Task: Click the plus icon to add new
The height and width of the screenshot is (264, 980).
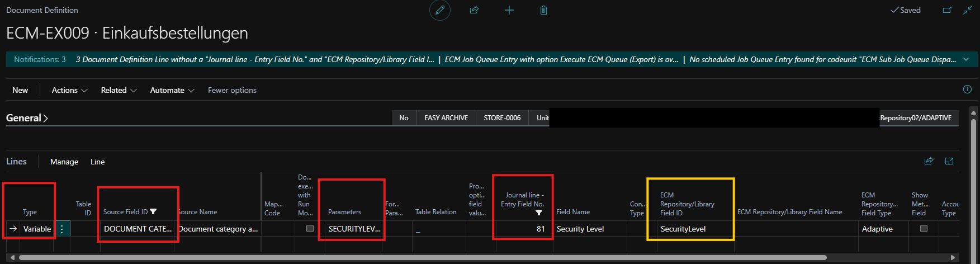Action: 509,10
